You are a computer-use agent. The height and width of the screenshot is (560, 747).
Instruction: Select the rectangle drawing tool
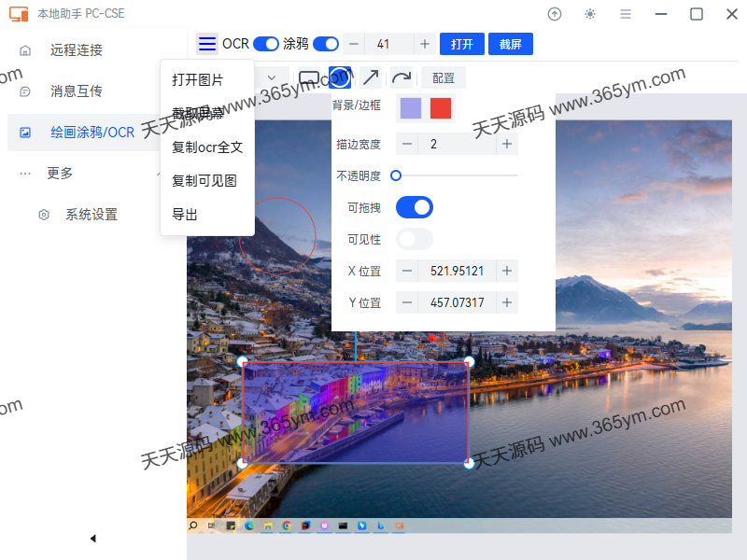point(310,77)
